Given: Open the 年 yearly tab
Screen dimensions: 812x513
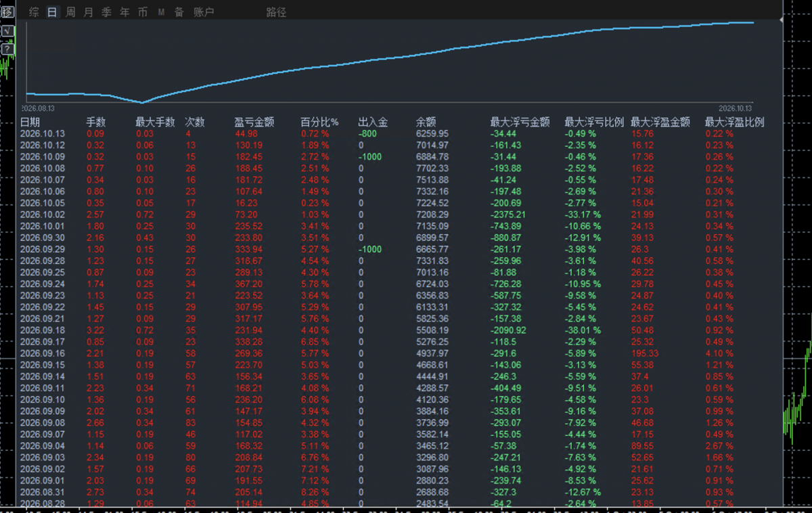Looking at the screenshot, I should pos(125,12).
